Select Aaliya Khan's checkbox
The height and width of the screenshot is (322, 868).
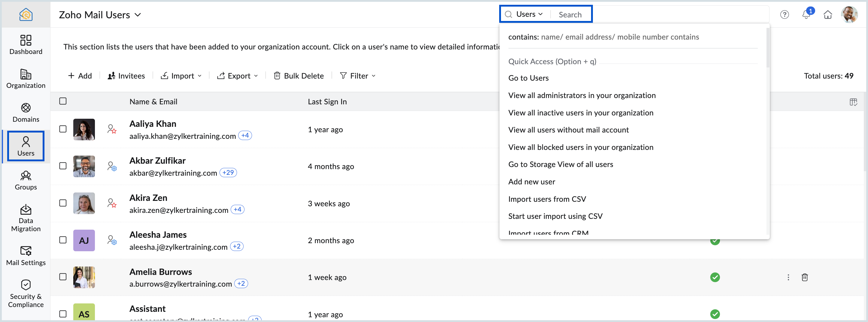coord(63,129)
